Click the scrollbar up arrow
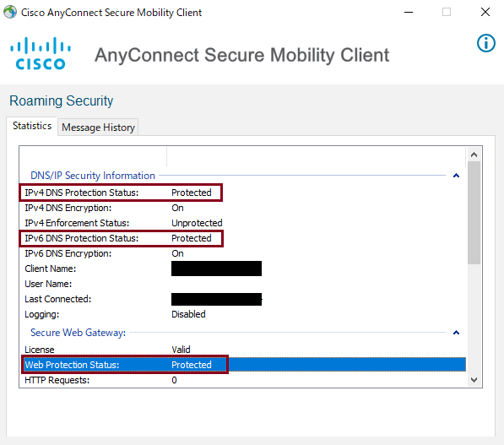The height and width of the screenshot is (445, 504). click(474, 155)
